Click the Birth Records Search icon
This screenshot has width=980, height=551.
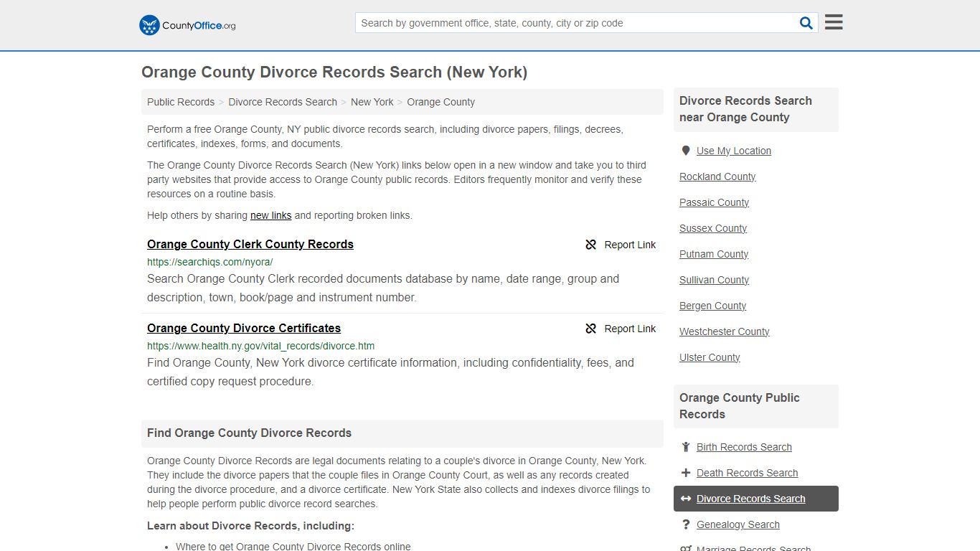point(686,447)
